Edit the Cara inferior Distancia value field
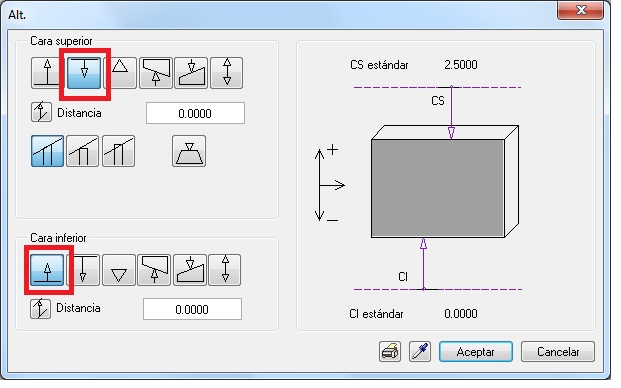Image resolution: width=621 pixels, height=388 pixels. coord(192,309)
